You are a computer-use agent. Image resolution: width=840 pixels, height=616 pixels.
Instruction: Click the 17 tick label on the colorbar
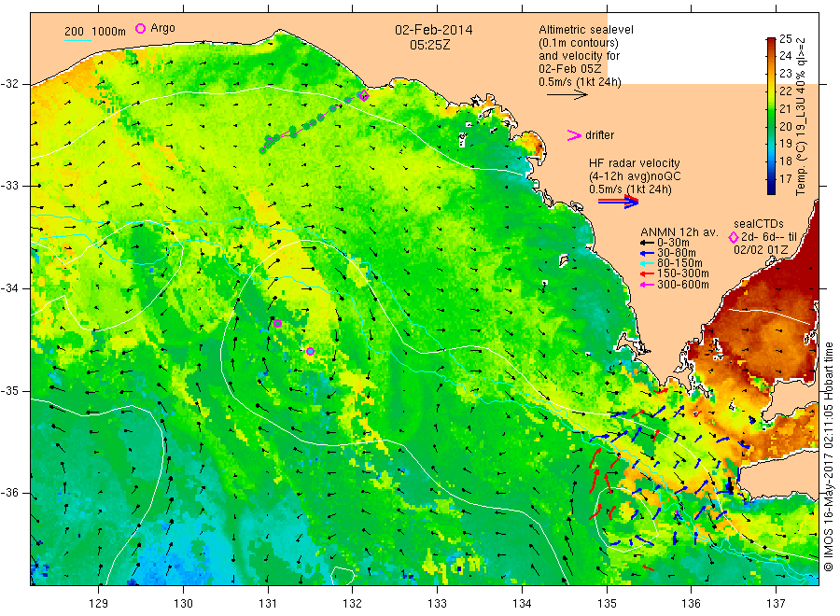click(x=785, y=179)
